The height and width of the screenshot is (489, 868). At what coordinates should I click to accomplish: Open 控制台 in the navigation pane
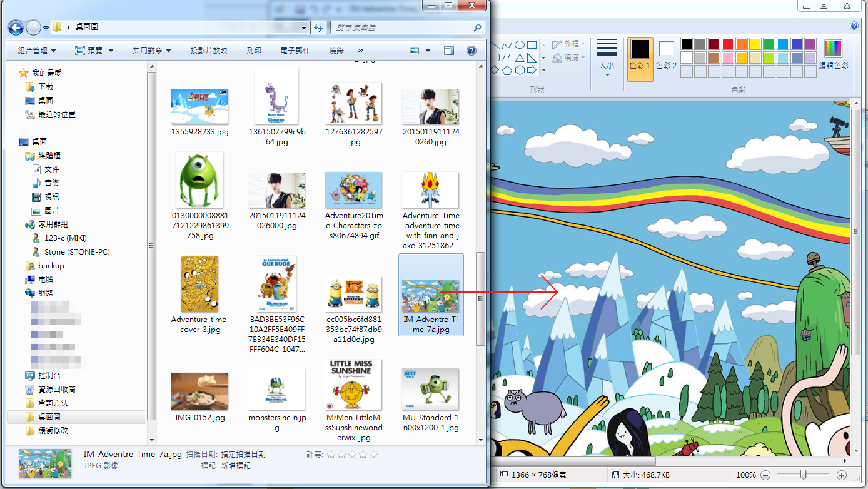coord(49,375)
